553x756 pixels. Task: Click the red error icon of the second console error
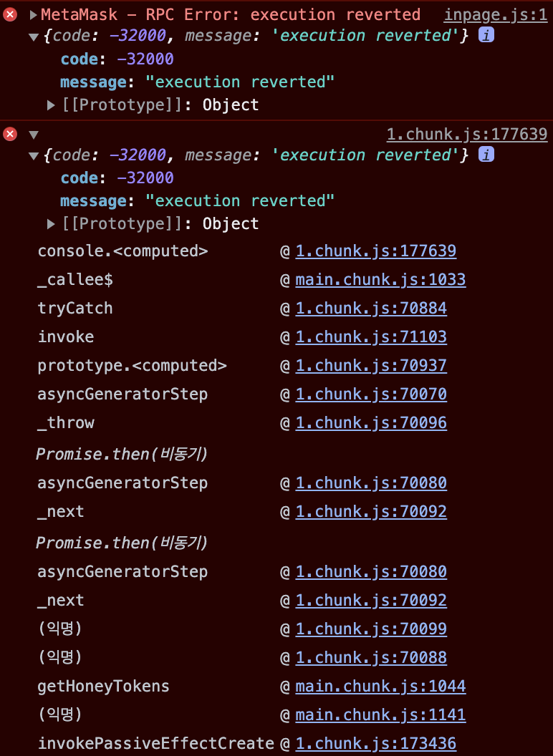click(x=10, y=134)
